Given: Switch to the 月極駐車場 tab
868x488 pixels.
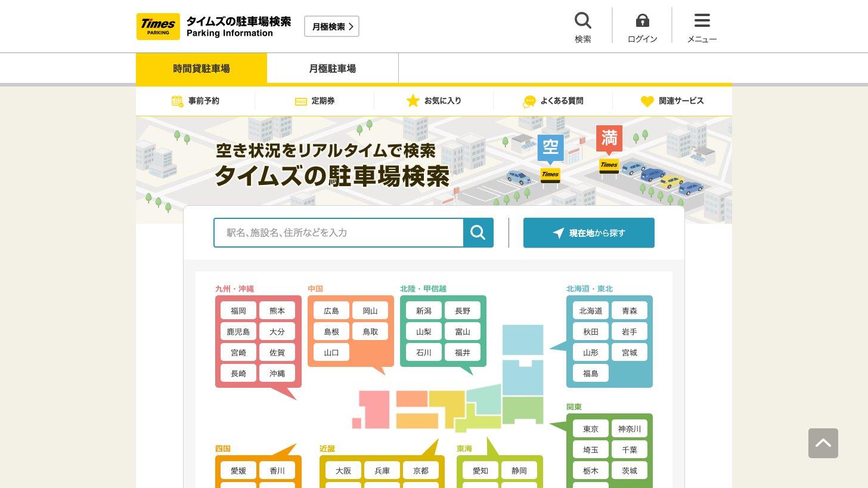Looking at the screenshot, I should coord(333,69).
